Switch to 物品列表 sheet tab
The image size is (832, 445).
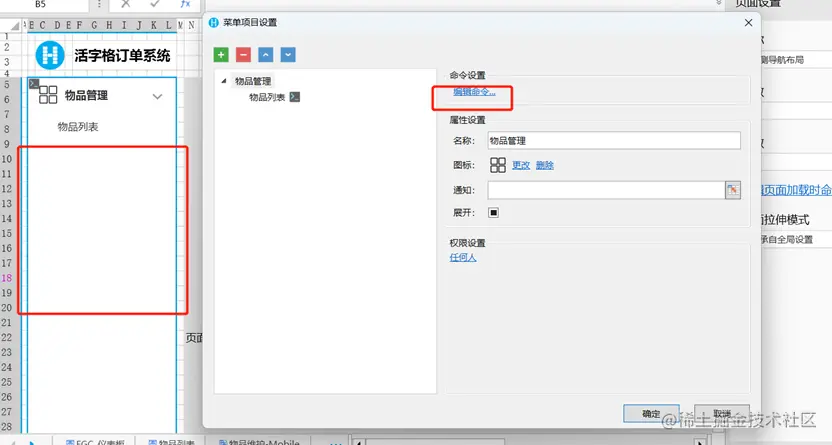(x=171, y=442)
